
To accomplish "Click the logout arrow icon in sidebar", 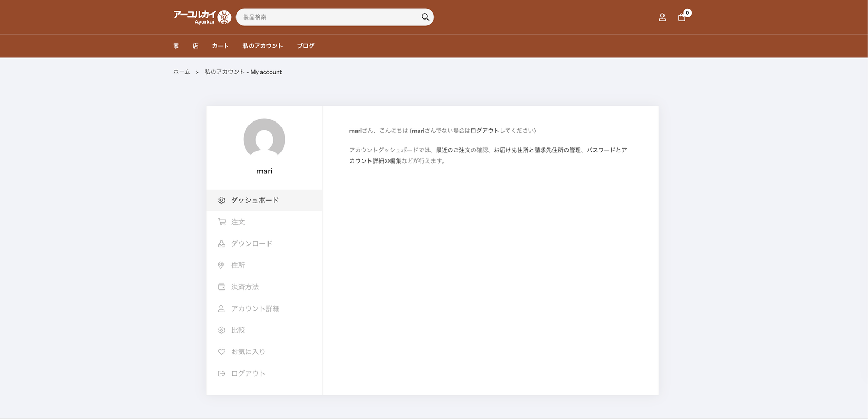I will coord(221,374).
